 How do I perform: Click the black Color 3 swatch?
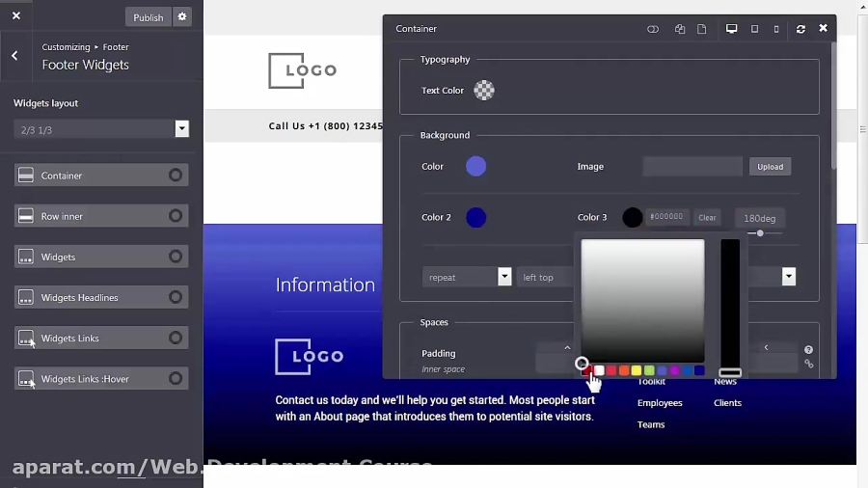pos(632,217)
